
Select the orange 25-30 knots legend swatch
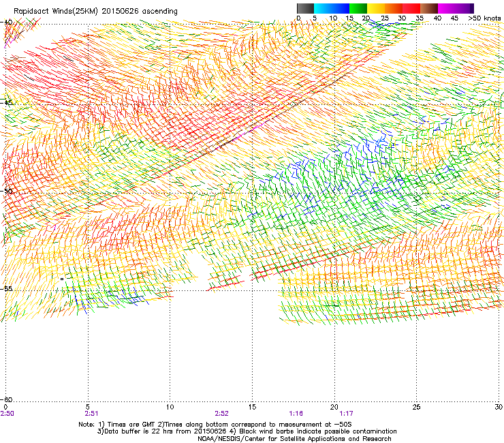[x=394, y=8]
